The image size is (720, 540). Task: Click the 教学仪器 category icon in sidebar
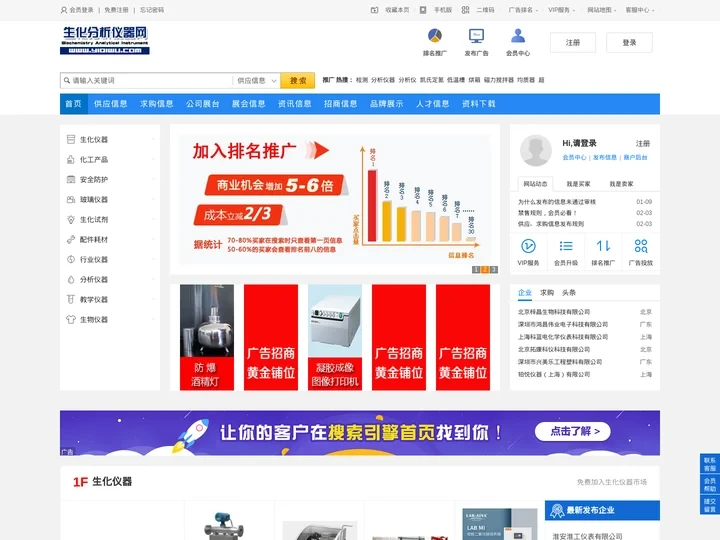pyautogui.click(x=71, y=299)
